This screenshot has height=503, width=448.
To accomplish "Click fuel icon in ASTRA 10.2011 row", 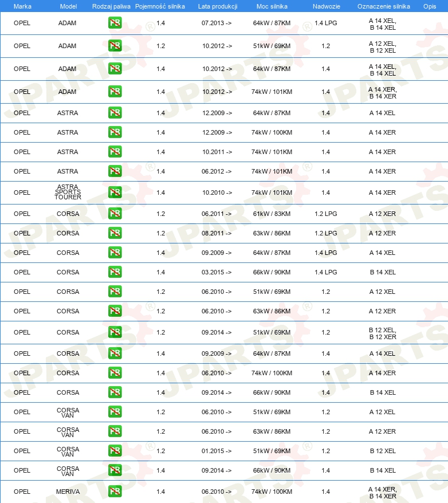I will 115,151.
